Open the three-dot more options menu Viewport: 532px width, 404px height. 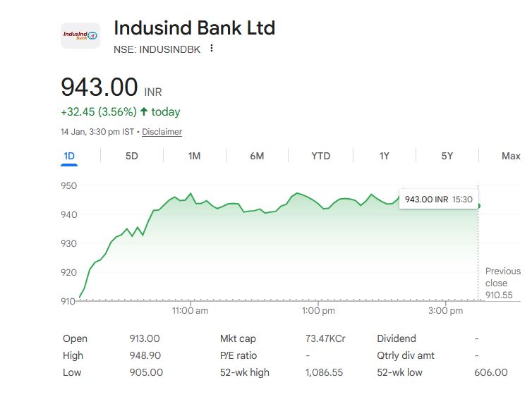pyautogui.click(x=211, y=49)
